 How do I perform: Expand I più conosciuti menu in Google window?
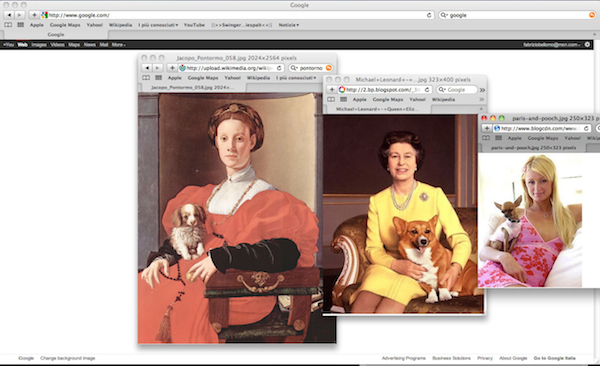pyautogui.click(x=158, y=25)
